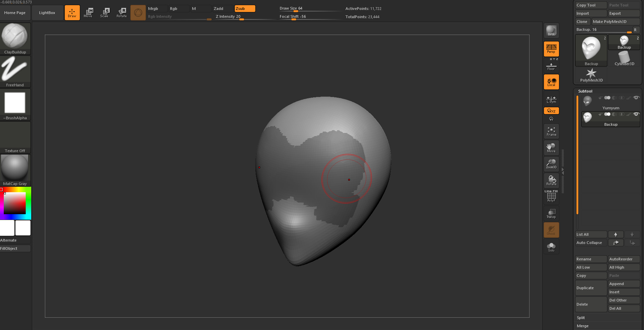Screen dimensions: 644x330
Task: Select the Zoom3D navigation icon
Action: [551, 164]
